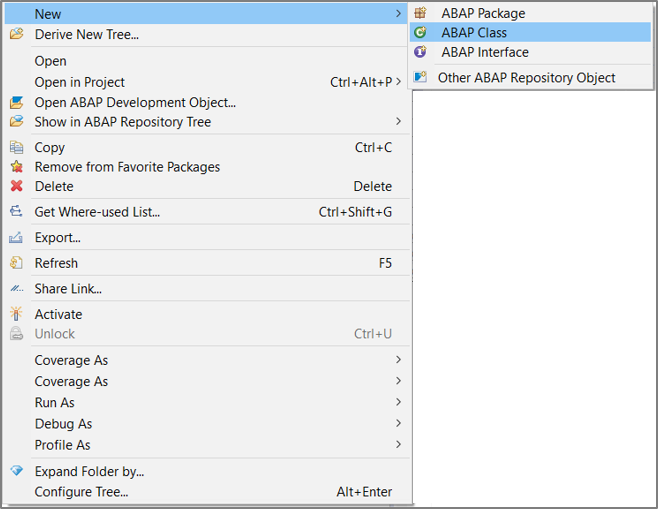Choose the Open menu entry

[206, 61]
